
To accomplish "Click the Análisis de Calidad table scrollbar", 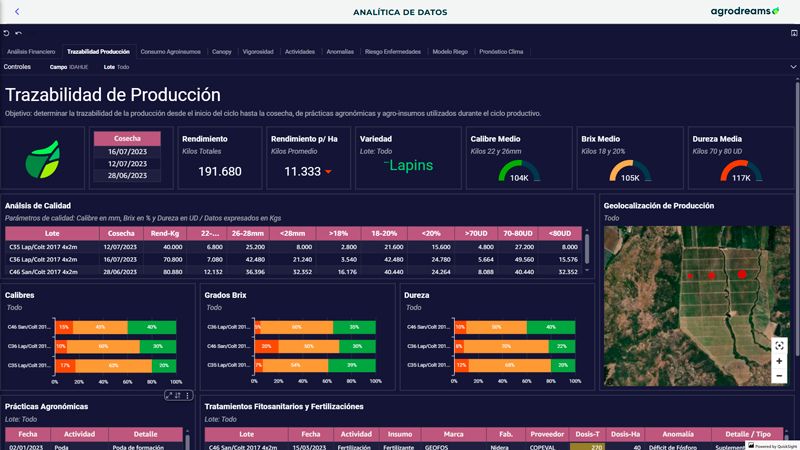I will click(587, 245).
